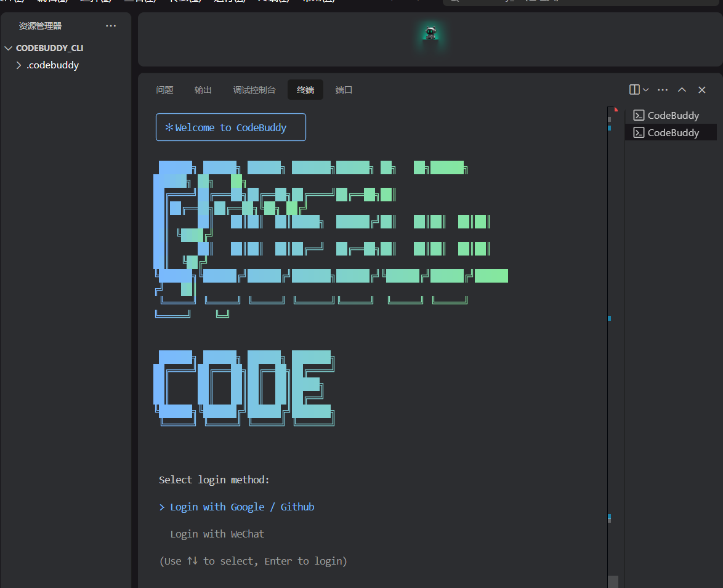This screenshot has width=723, height=588.
Task: Select the first CodeBuddy terminal instance
Action: click(671, 115)
